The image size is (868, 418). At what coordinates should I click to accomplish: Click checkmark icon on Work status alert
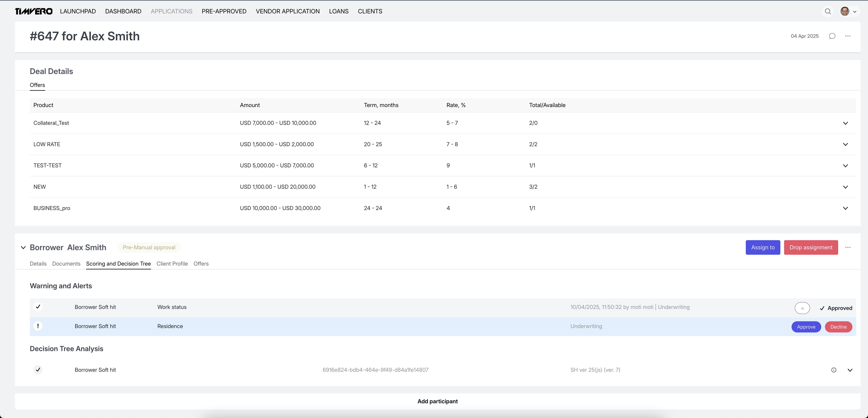(38, 307)
